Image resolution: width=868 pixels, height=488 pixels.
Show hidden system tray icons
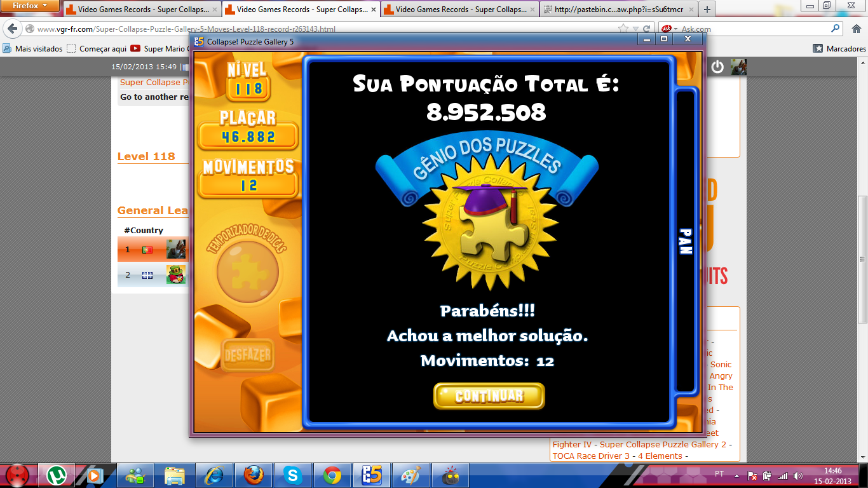pyautogui.click(x=736, y=475)
